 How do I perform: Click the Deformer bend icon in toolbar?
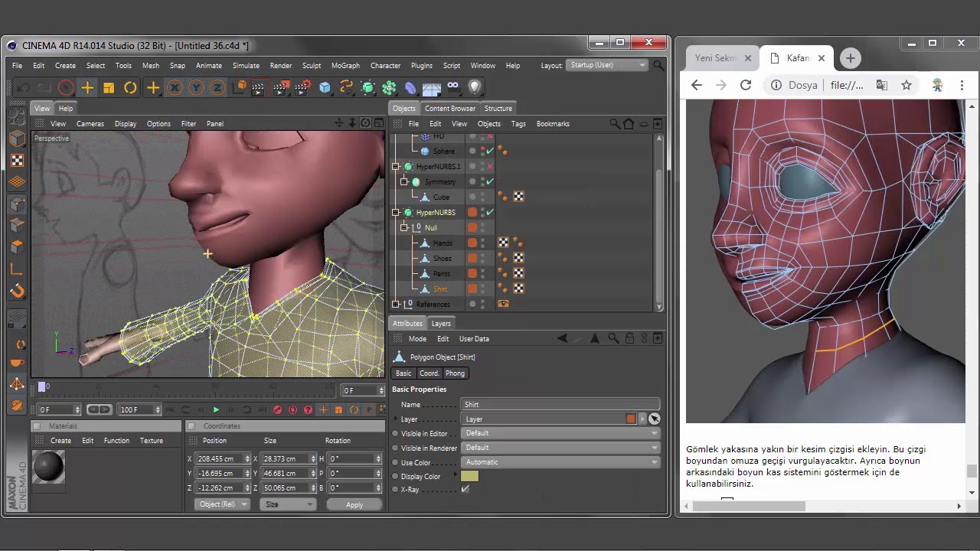point(410,87)
